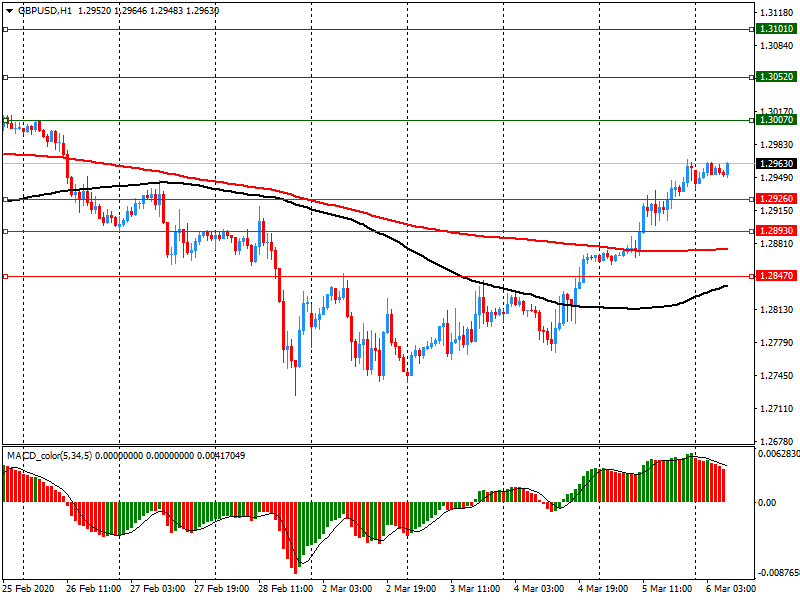Click the 2 Mar 19:00 time label

pyautogui.click(x=411, y=588)
